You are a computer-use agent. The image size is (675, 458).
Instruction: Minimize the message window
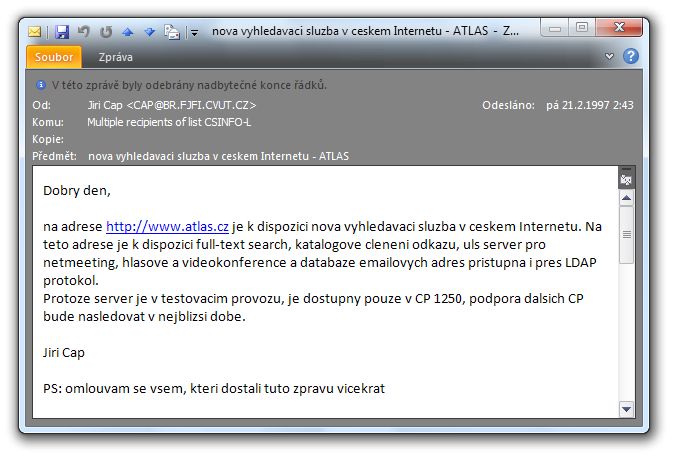[x=554, y=28]
